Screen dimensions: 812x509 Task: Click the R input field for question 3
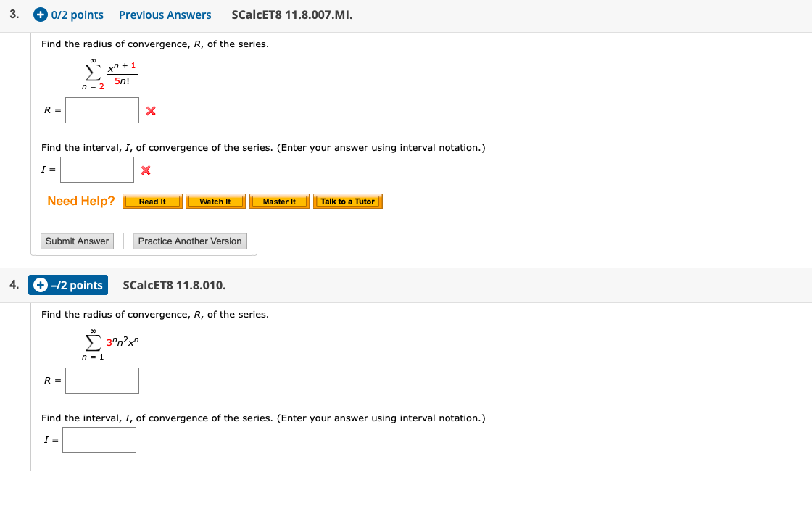tap(101, 110)
